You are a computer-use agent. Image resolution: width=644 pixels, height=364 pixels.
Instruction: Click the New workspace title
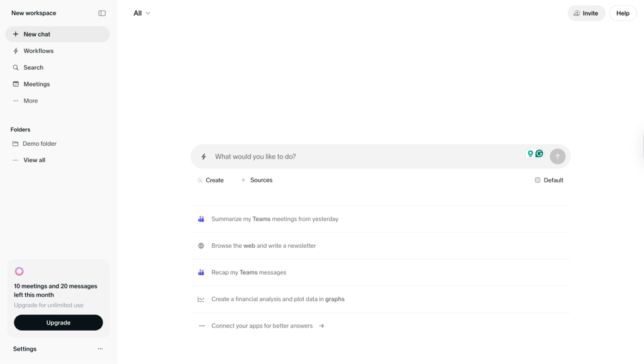pyautogui.click(x=34, y=13)
